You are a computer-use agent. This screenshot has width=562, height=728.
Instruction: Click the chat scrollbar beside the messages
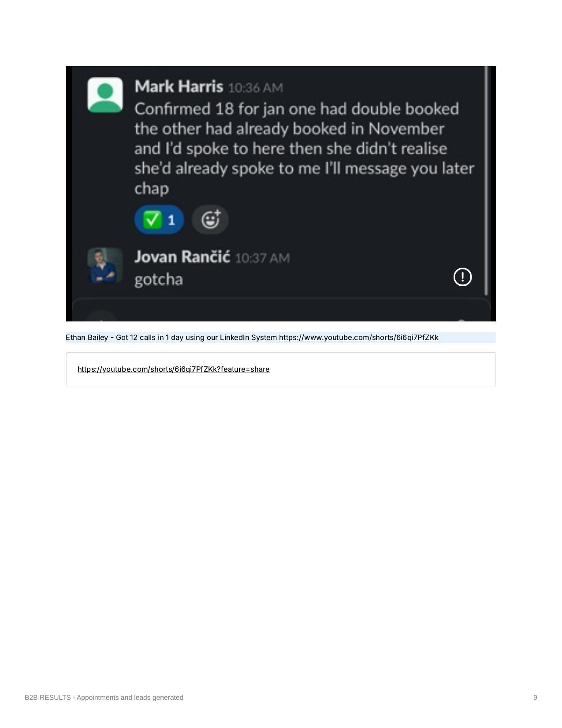486,181
